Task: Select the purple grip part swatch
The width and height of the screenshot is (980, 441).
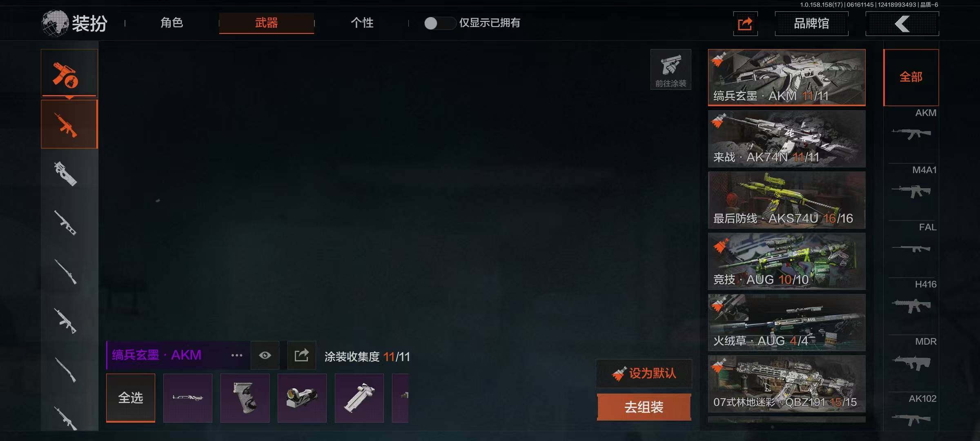Action: tap(245, 398)
